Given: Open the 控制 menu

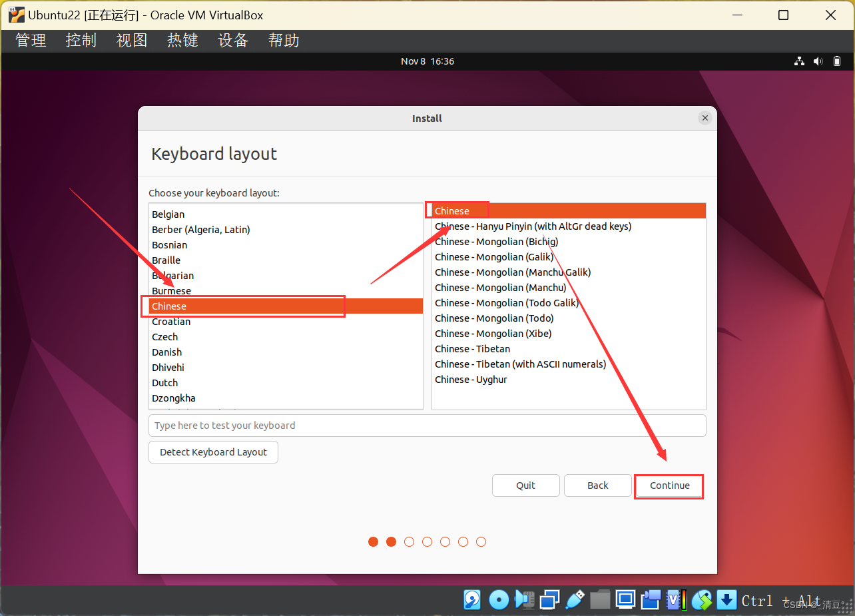Looking at the screenshot, I should tap(81, 40).
